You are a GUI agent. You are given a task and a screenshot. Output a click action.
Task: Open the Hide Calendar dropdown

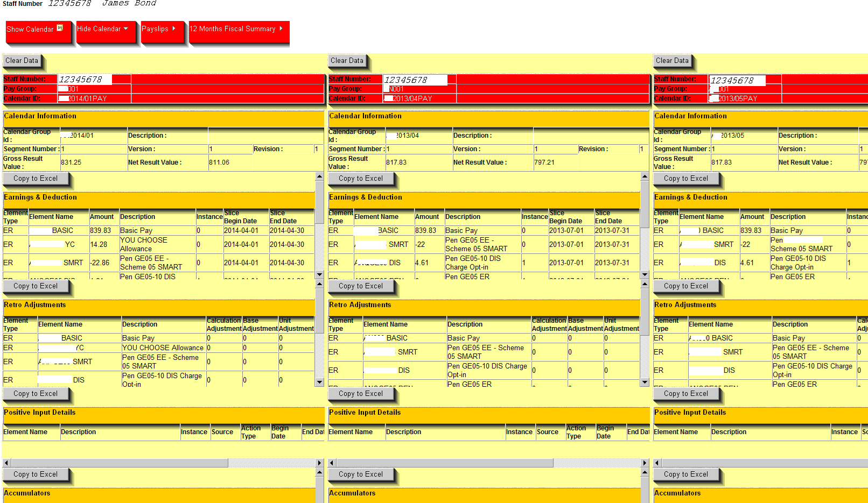(x=125, y=29)
